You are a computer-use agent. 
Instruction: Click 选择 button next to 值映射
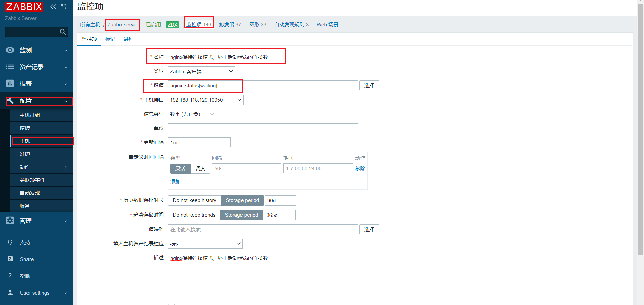(369, 229)
